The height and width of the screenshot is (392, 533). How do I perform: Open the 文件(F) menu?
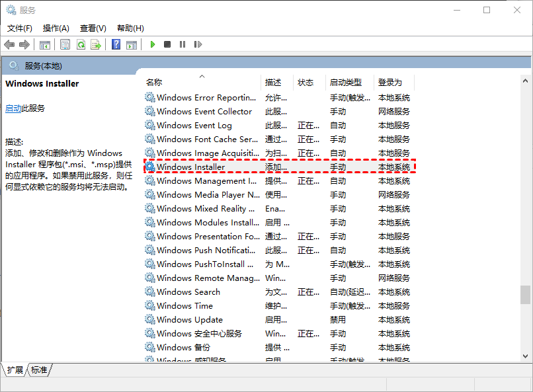(20, 28)
